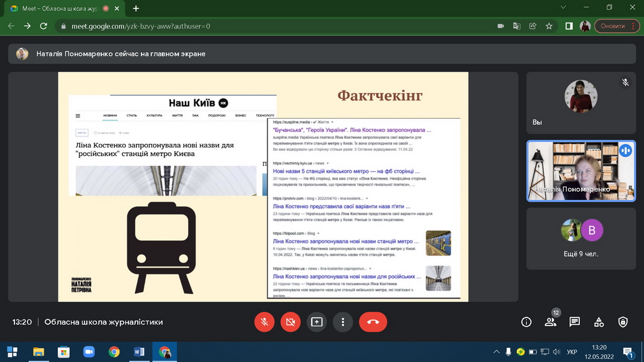The width and height of the screenshot is (644, 362).
Task: Open Word from the taskbar
Action: pyautogui.click(x=139, y=352)
